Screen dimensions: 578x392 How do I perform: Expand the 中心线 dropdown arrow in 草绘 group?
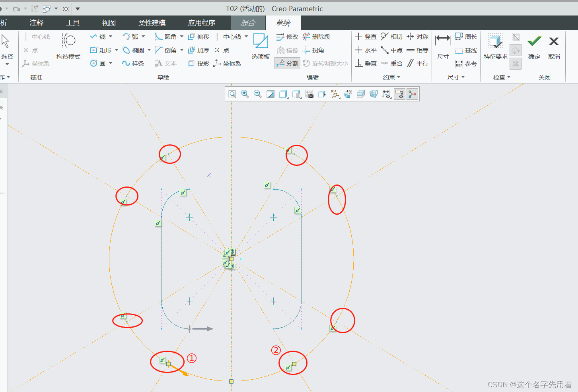[246, 37]
